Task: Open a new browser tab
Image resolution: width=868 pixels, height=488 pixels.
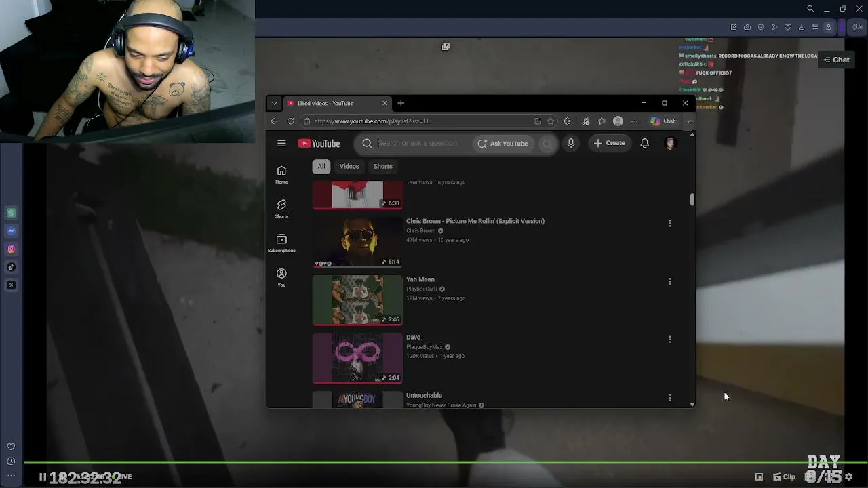Action: click(401, 103)
